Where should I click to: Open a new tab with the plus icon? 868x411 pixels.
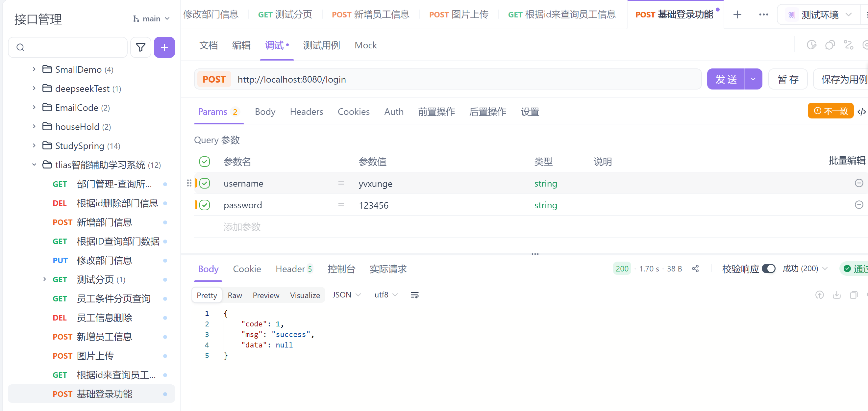tap(737, 14)
